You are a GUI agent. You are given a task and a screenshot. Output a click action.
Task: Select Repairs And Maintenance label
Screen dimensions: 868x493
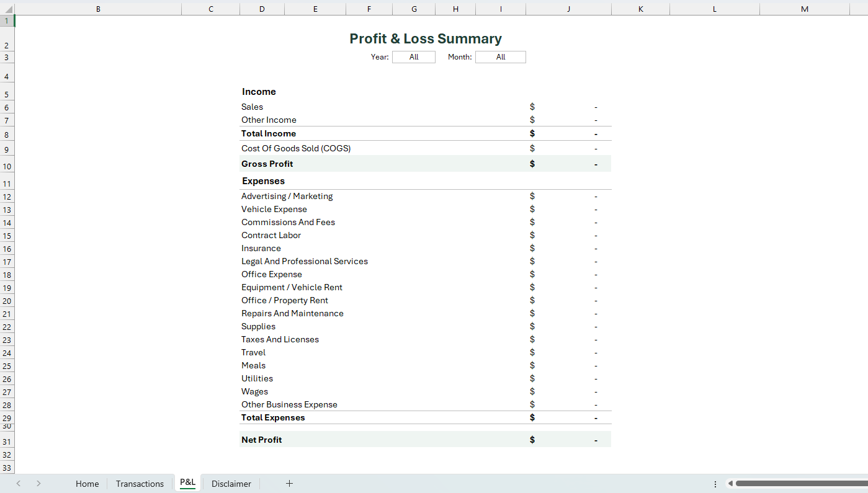tap(292, 313)
